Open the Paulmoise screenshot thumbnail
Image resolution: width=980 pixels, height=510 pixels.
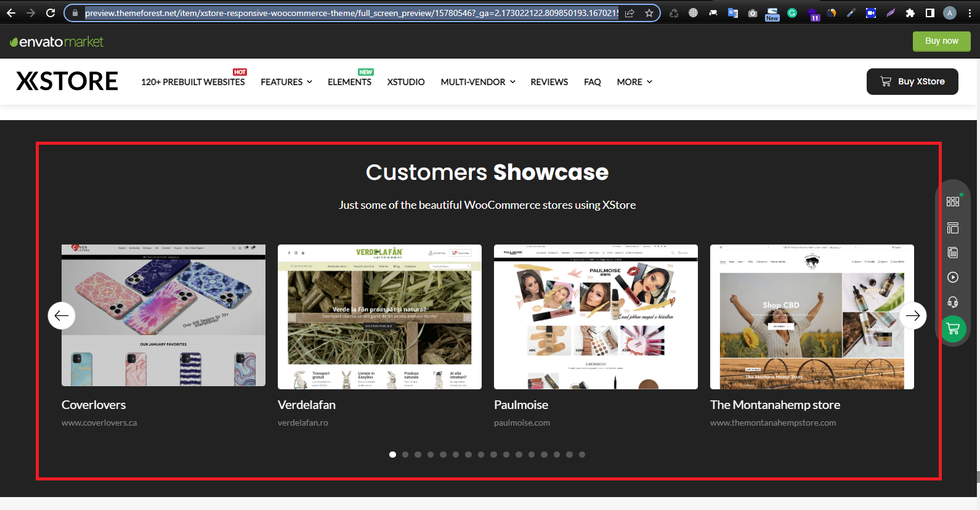click(x=596, y=317)
